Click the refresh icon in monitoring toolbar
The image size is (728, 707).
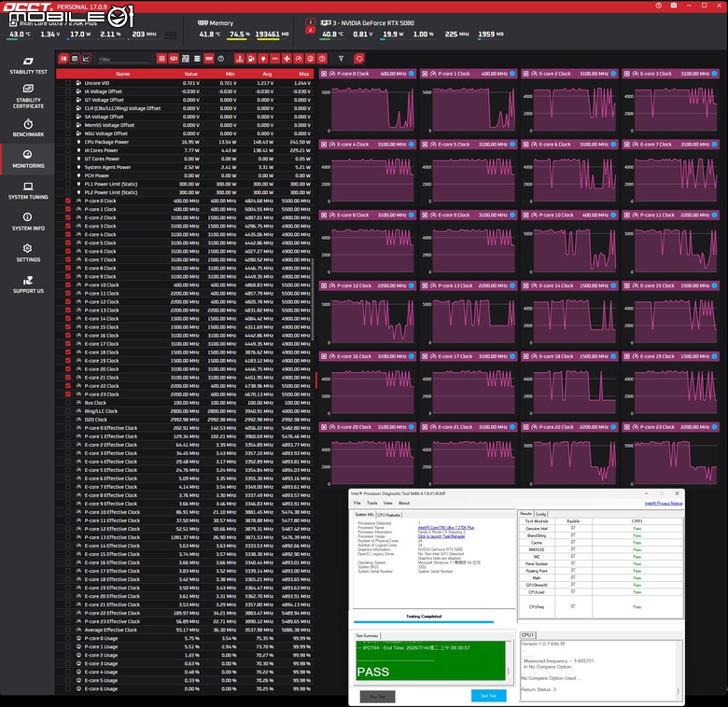pos(359,59)
